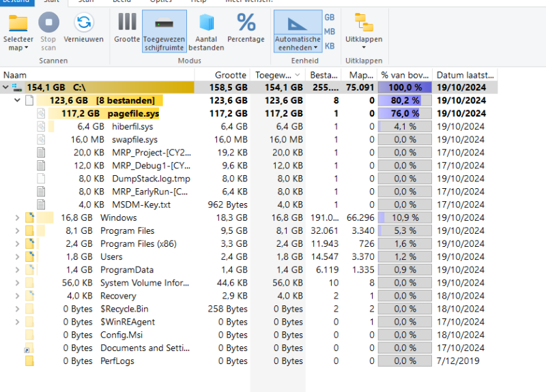The width and height of the screenshot is (546, 392).
Task: Select Aantal bestanden file count mode
Action: [x=206, y=23]
